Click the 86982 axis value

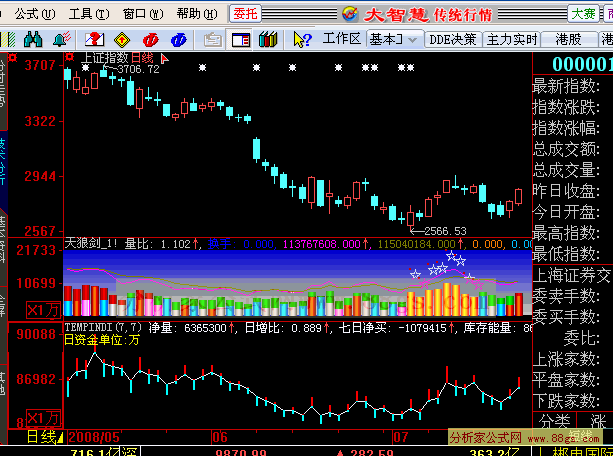coord(36,379)
